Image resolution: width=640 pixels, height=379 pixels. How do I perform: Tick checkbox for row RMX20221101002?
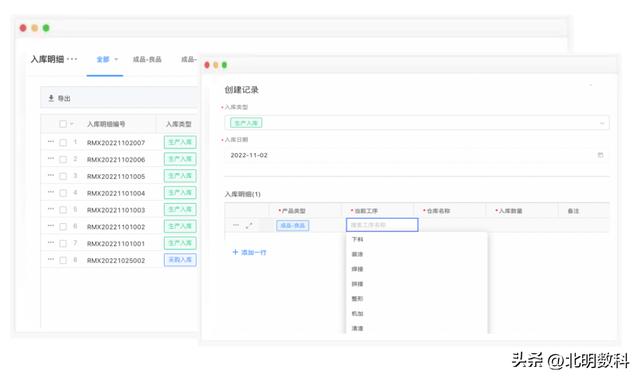click(x=63, y=227)
